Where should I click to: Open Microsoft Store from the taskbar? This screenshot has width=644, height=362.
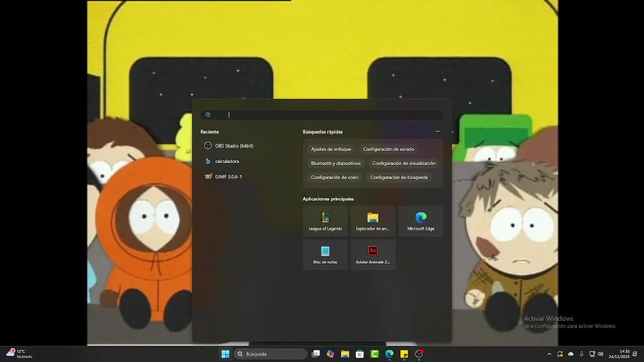tap(360, 354)
